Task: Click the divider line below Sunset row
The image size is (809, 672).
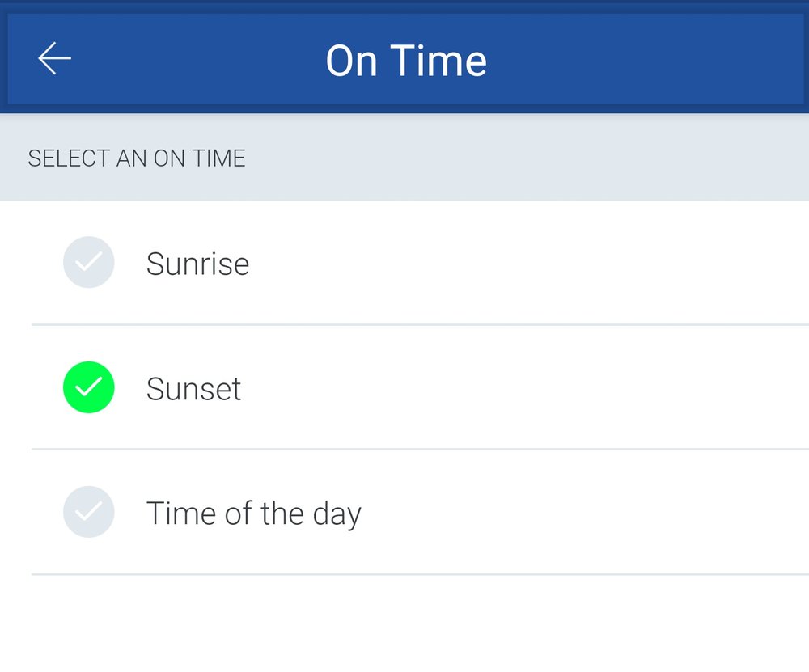Action: (420, 449)
